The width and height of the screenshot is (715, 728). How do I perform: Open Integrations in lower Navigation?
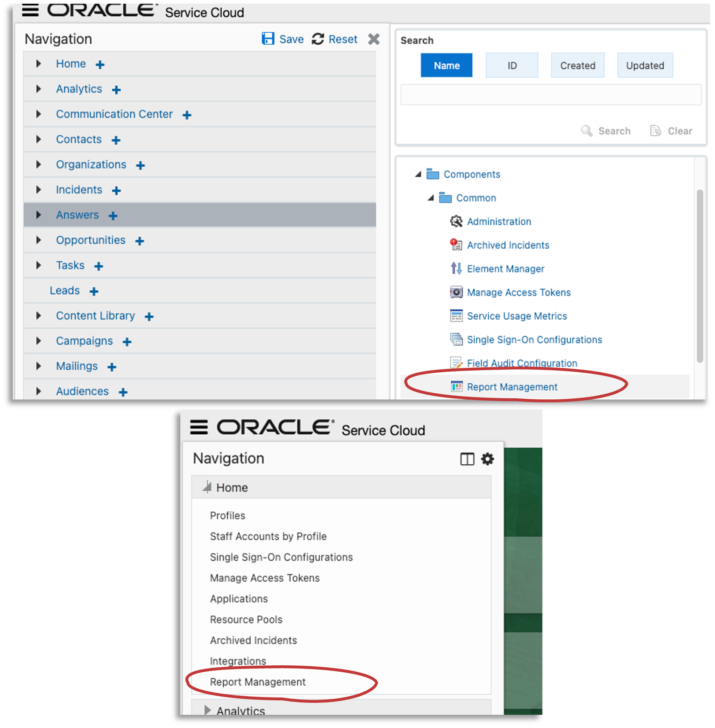238,661
